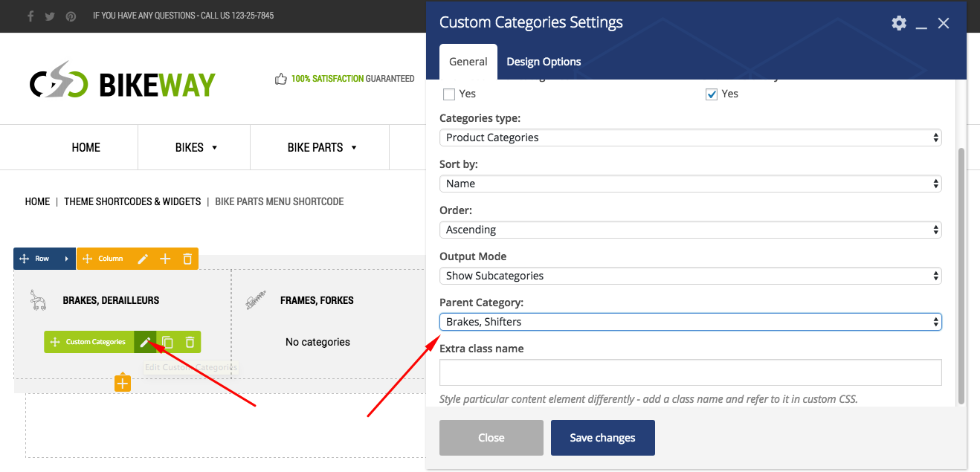Edit the column with pencil icon
Viewport: 980px width, 472px height.
(143, 259)
